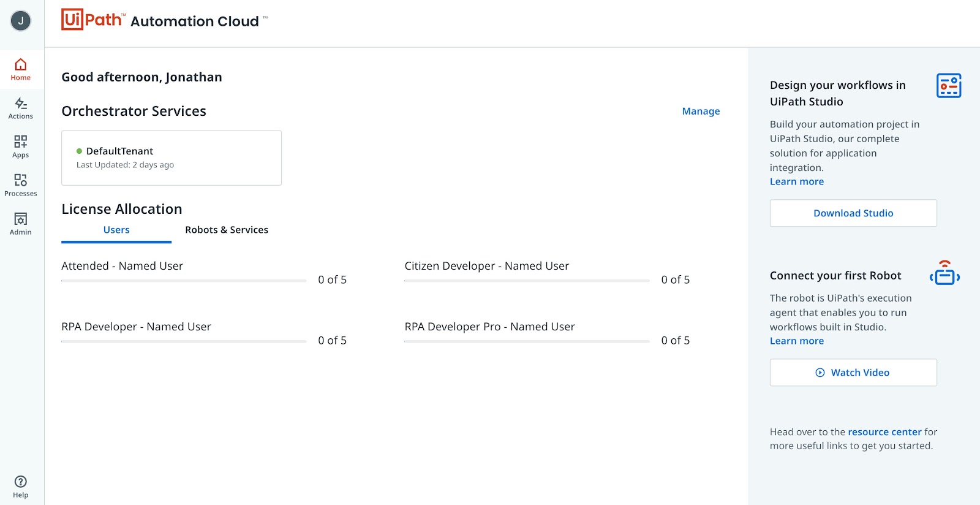Open the DefaultTenant service card
The width and height of the screenshot is (980, 505).
click(171, 158)
